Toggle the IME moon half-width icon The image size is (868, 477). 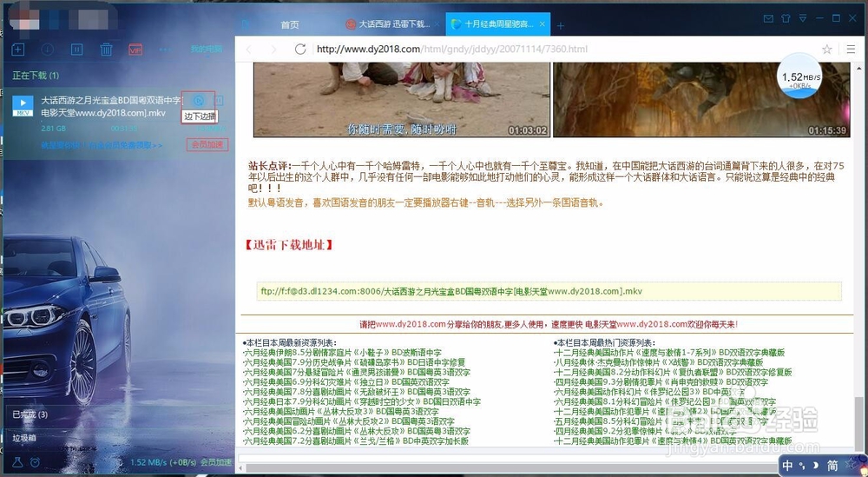[x=815, y=464]
